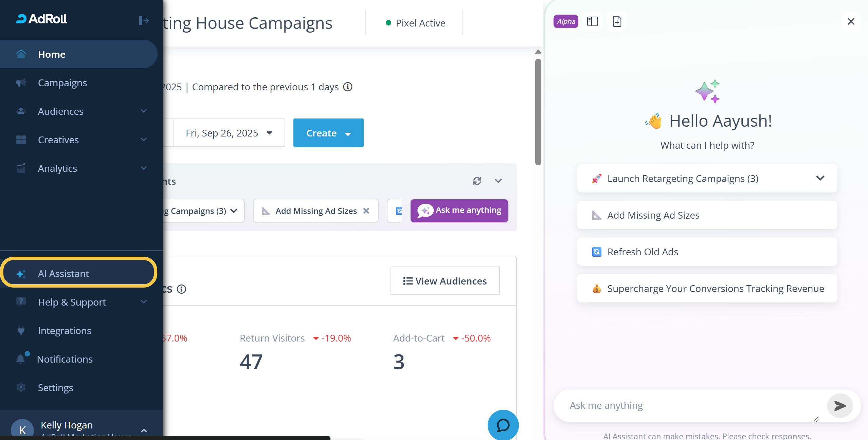Open Notifications from the bell icon
This screenshot has height=440, width=868.
tap(21, 359)
